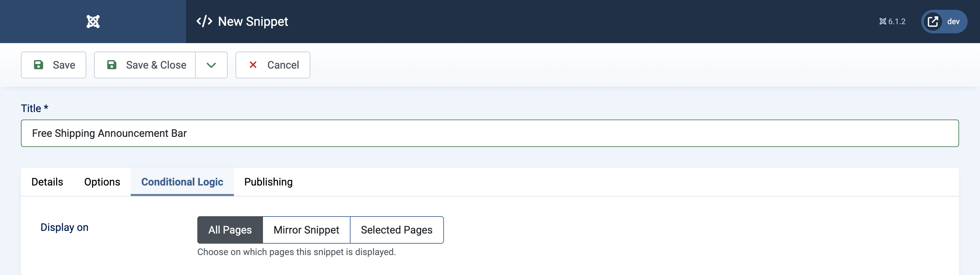980x275 pixels.
Task: Click the Save & Close button label
Action: pyautogui.click(x=156, y=65)
